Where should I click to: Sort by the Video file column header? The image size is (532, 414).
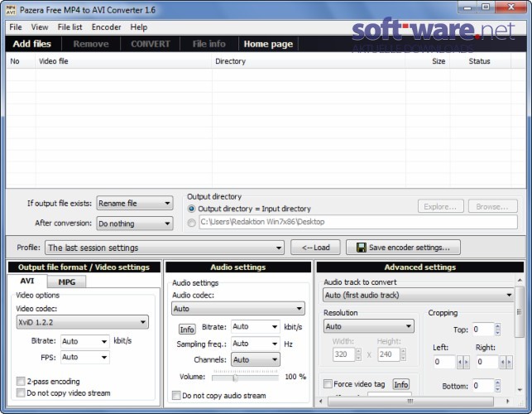pos(123,61)
